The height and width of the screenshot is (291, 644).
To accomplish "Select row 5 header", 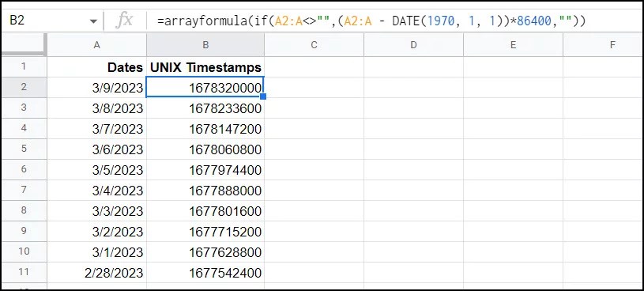I will (24, 149).
